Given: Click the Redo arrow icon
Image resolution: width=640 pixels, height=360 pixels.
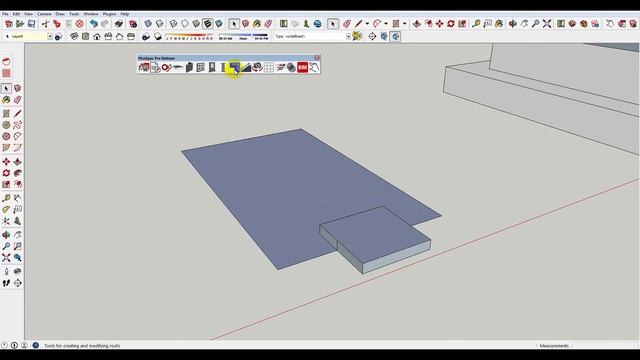Looking at the screenshot, I should click(105, 24).
